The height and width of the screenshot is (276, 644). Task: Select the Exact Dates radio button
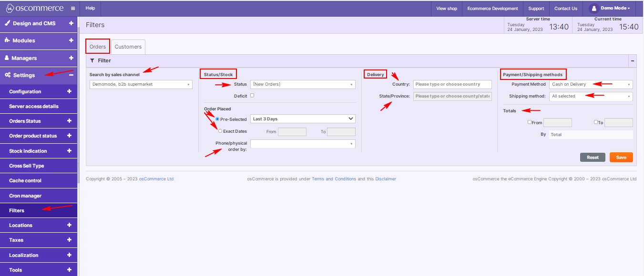(220, 131)
